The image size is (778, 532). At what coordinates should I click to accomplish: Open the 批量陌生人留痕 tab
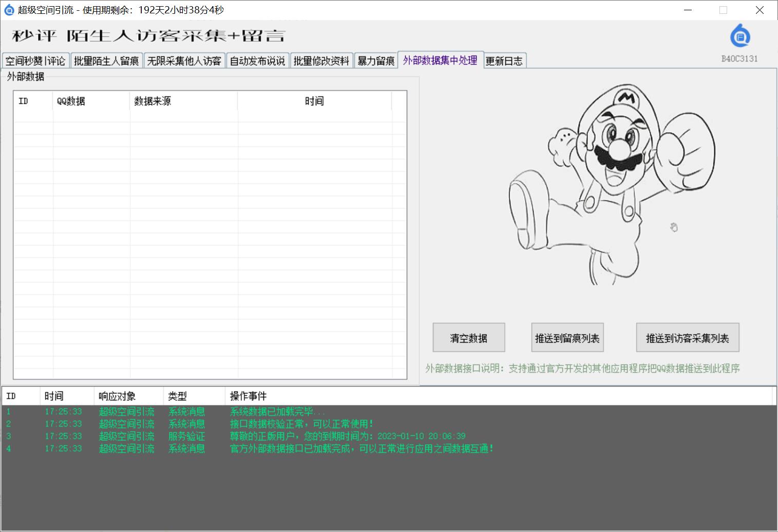tap(106, 61)
